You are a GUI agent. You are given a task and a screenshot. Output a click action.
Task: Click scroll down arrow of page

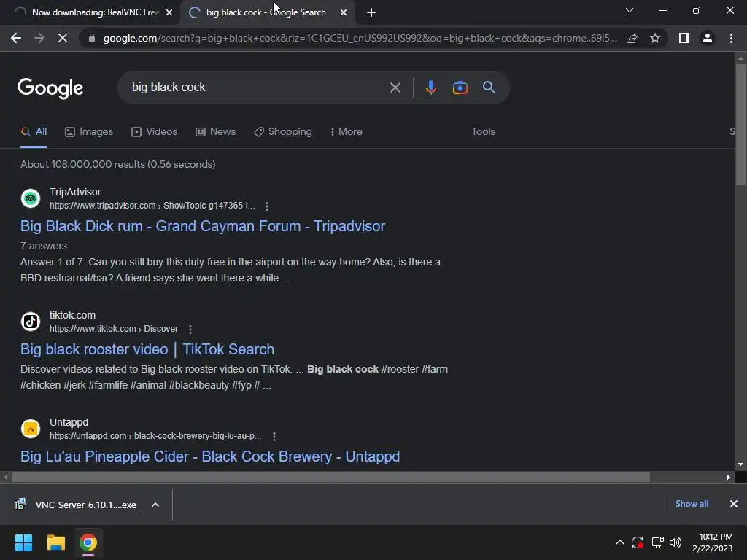tap(740, 464)
